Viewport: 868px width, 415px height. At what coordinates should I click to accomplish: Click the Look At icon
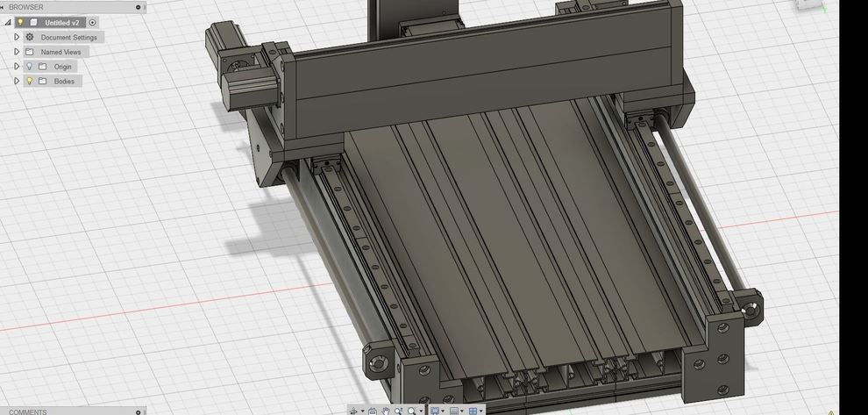373,411
